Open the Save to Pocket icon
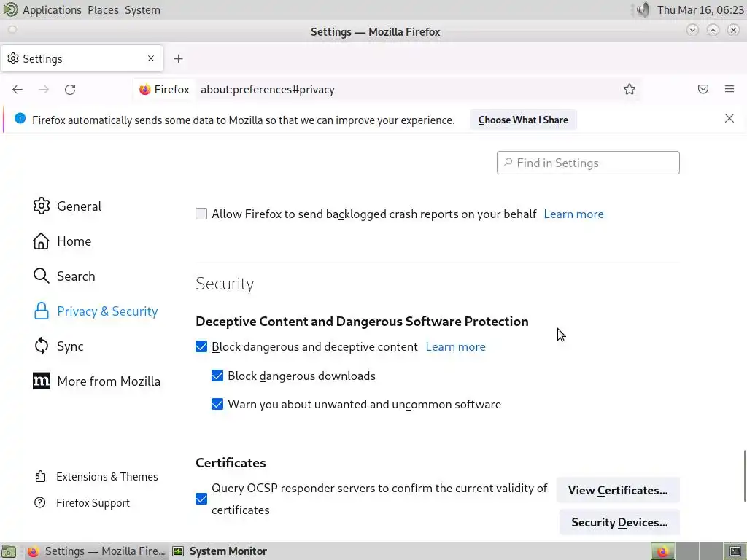Screen dimensions: 747x560 pos(703,90)
